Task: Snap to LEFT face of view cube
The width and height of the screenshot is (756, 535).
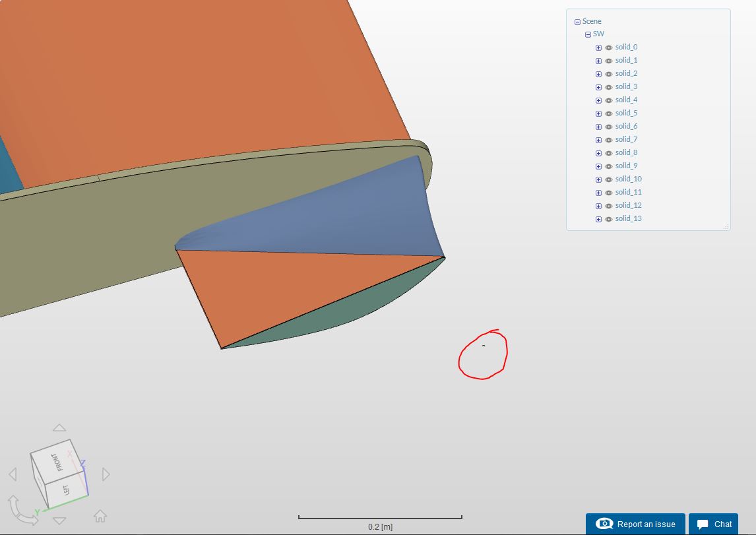Action: tap(67, 489)
